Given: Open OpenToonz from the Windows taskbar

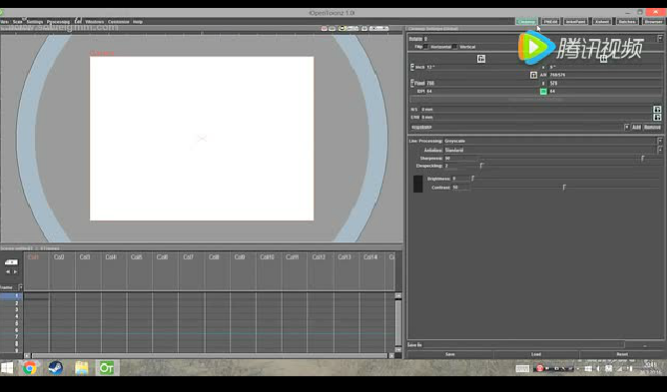Looking at the screenshot, I should [106, 368].
